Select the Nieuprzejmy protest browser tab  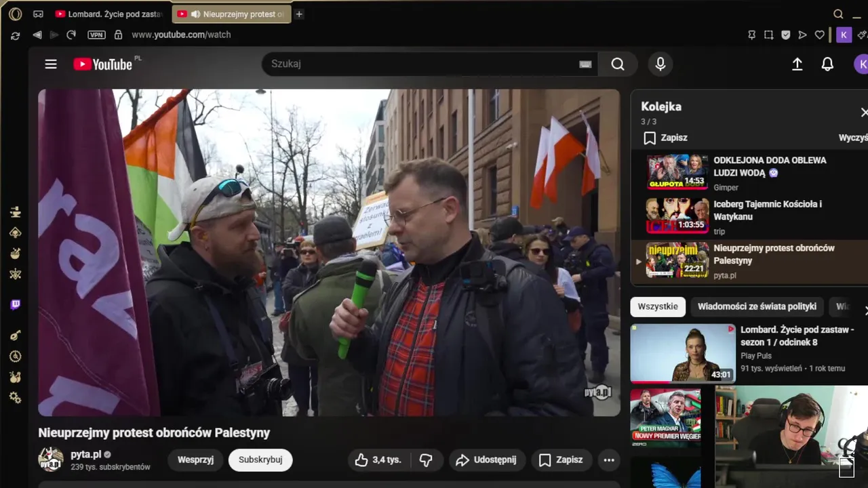point(231,14)
